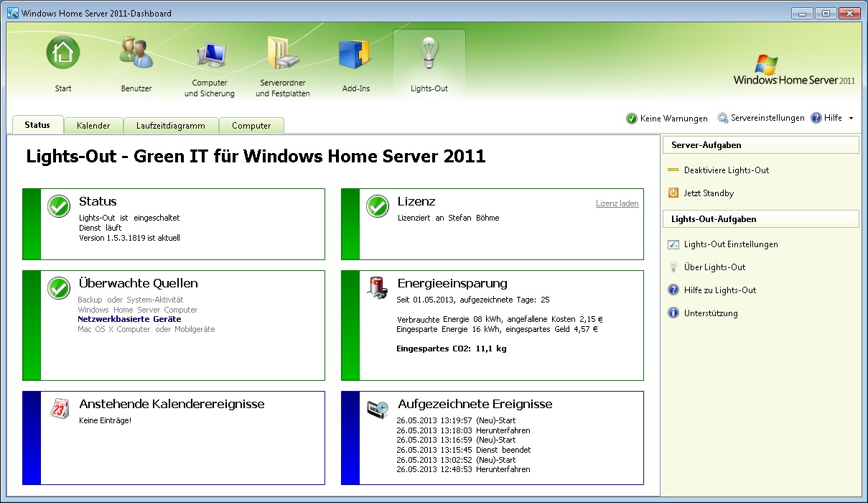Click event '26.05.2013 13:18:03 Herunterfahren'
This screenshot has height=503, width=868.
[463, 430]
